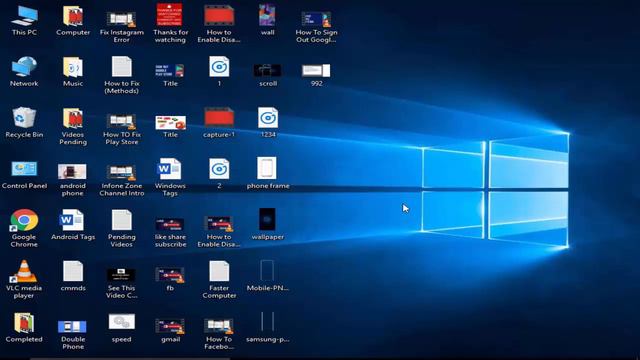This screenshot has width=640, height=360.
Task: Open the Network desktop icon
Action: [24, 71]
